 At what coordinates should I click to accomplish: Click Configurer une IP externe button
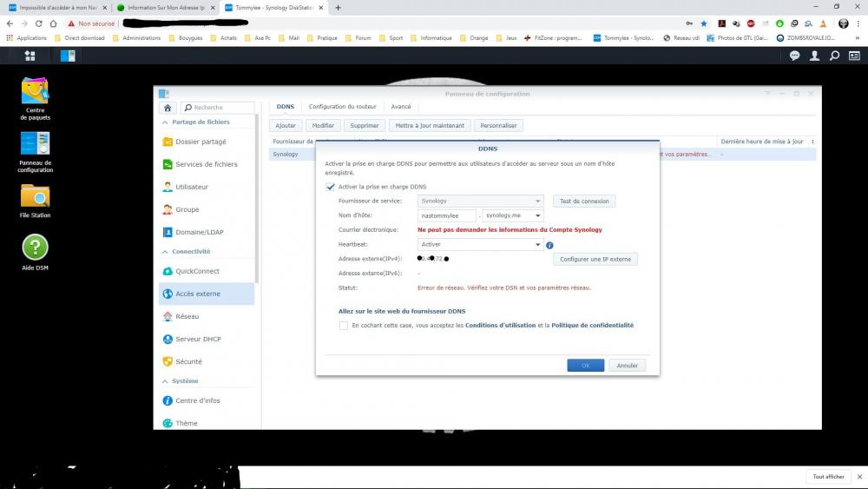click(595, 259)
